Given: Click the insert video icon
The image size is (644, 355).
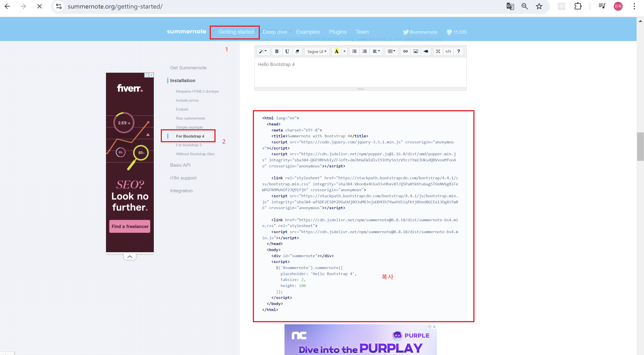Looking at the screenshot, I should [x=426, y=51].
